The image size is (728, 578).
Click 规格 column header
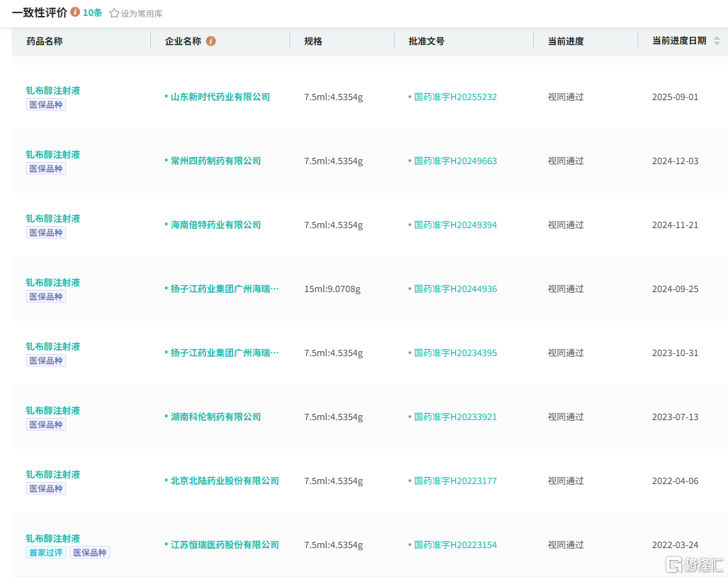313,41
